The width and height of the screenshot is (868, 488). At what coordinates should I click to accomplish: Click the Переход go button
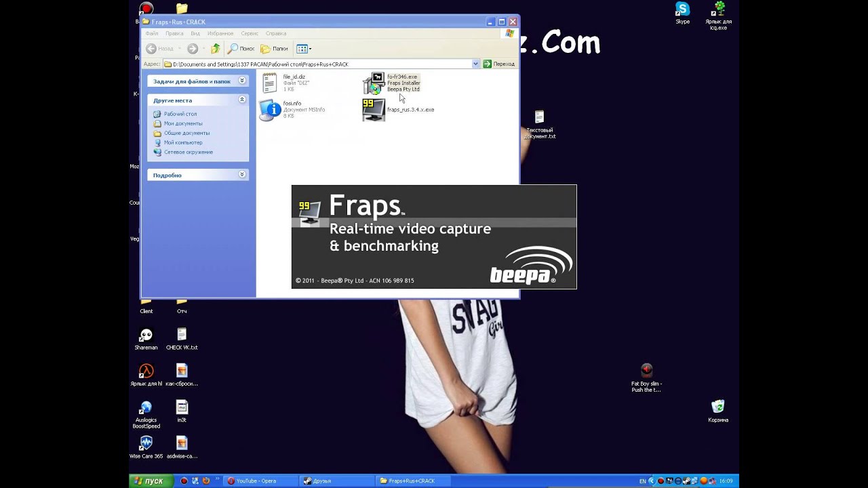pyautogui.click(x=499, y=64)
